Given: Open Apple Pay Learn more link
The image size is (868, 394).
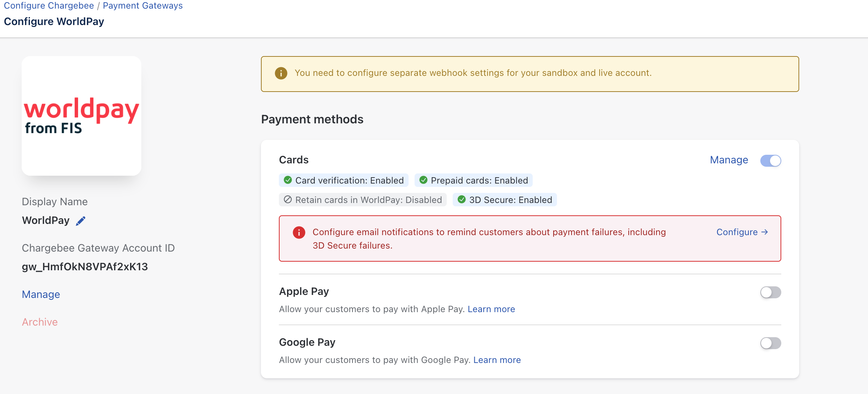Looking at the screenshot, I should click(x=491, y=309).
